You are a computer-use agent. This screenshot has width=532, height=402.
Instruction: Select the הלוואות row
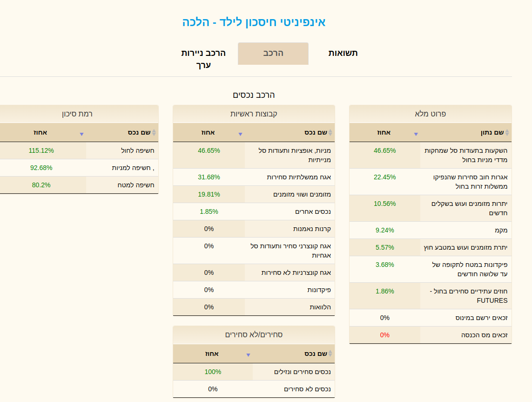tap(254, 307)
